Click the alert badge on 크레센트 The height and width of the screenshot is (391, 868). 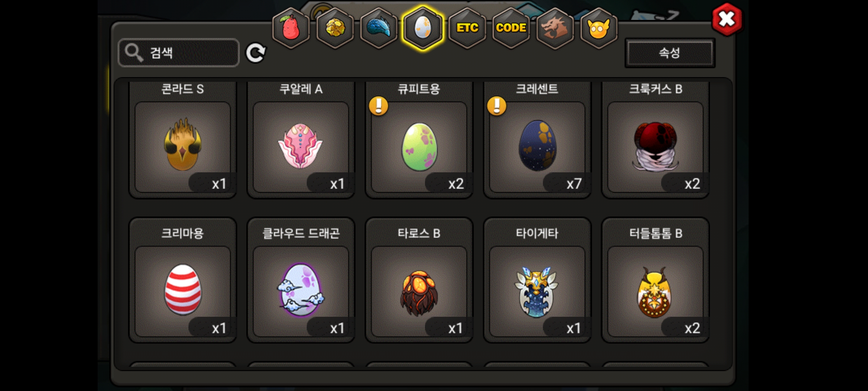tap(497, 106)
